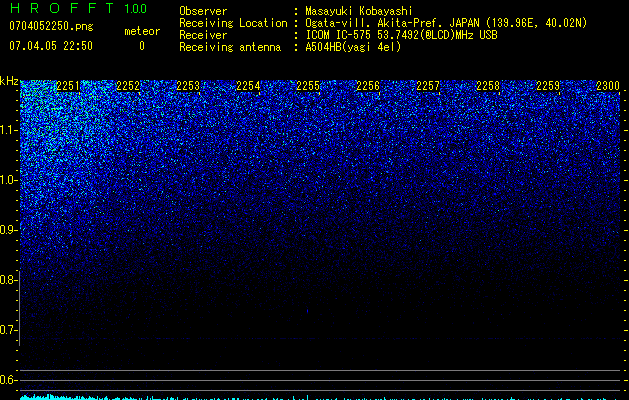Image resolution: width=629 pixels, height=400 pixels.
Task: Click time marker 2253
Action: 188,86
